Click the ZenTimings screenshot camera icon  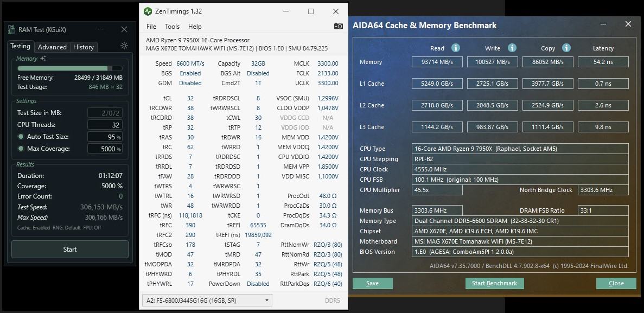pos(338,26)
